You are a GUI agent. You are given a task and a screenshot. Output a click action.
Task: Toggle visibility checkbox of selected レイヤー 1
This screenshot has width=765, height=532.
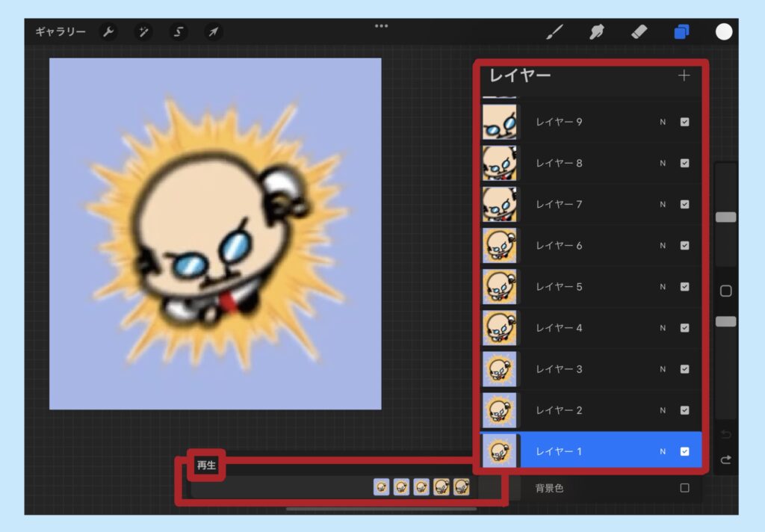[x=685, y=451]
